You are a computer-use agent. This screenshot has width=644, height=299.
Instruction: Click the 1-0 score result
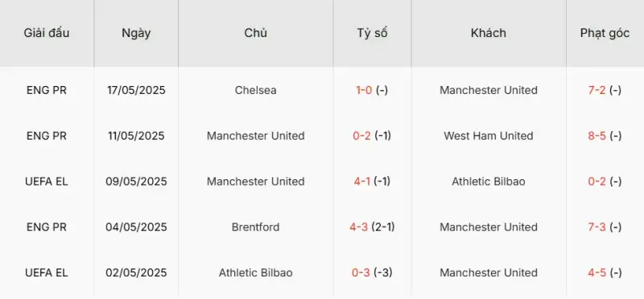364,90
